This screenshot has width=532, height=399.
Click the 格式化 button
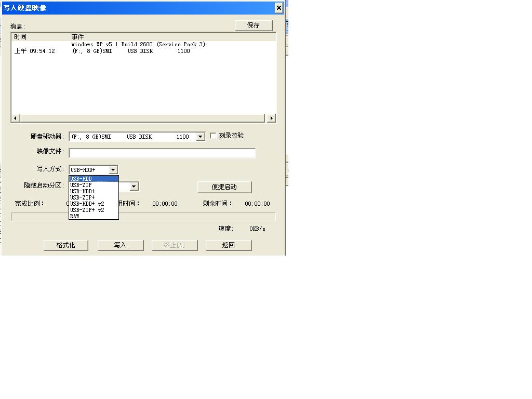tap(66, 245)
